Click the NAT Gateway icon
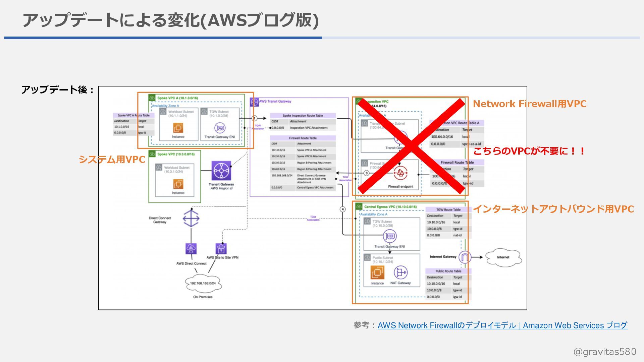Viewport: 644px width, 362px height. point(400,273)
